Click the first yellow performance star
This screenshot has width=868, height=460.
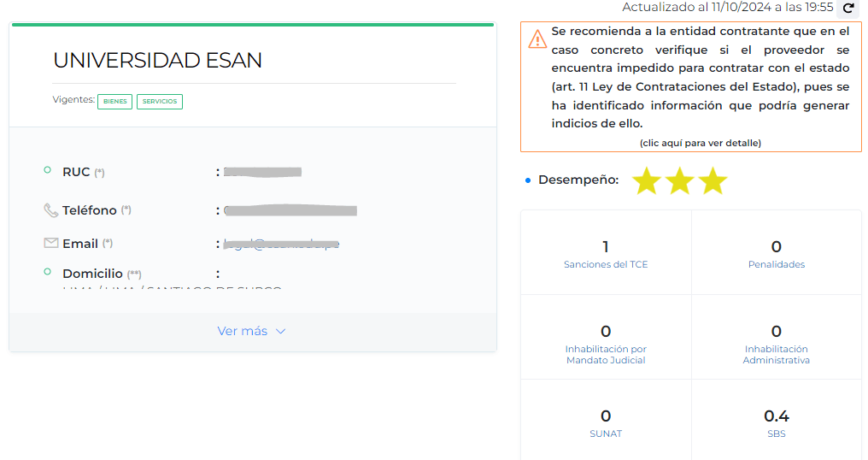pos(647,180)
